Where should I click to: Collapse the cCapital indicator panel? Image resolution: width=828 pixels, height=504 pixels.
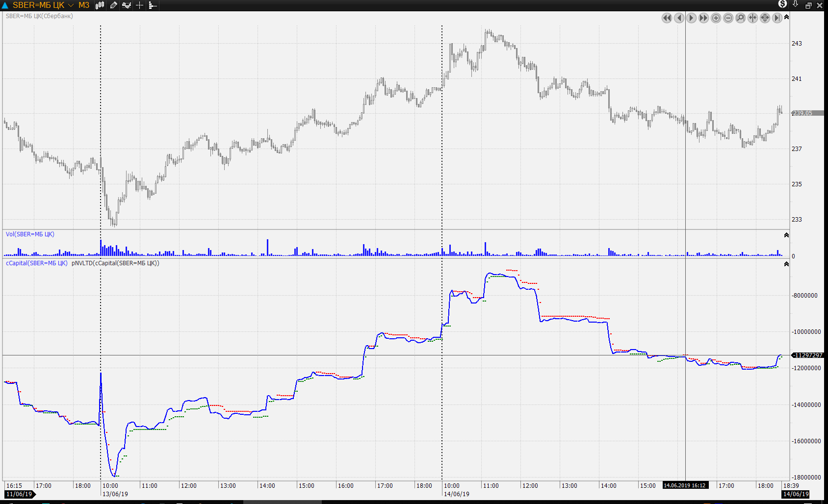pos(786,264)
